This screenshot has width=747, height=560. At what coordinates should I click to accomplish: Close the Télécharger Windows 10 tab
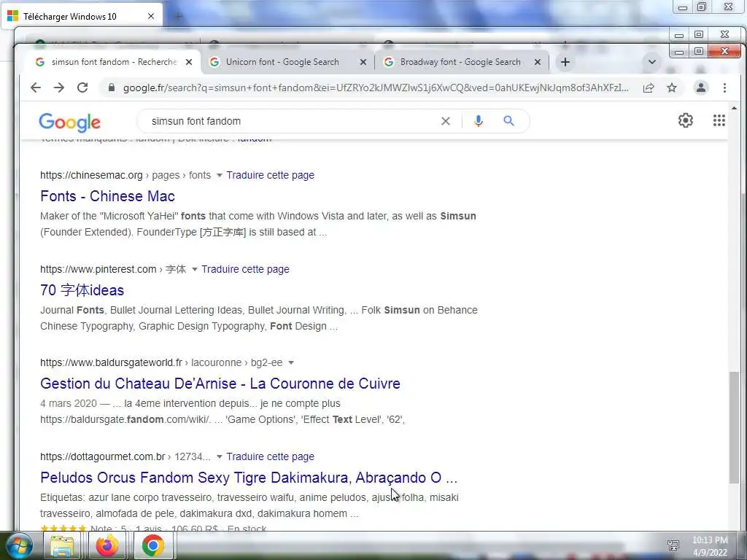tap(151, 16)
